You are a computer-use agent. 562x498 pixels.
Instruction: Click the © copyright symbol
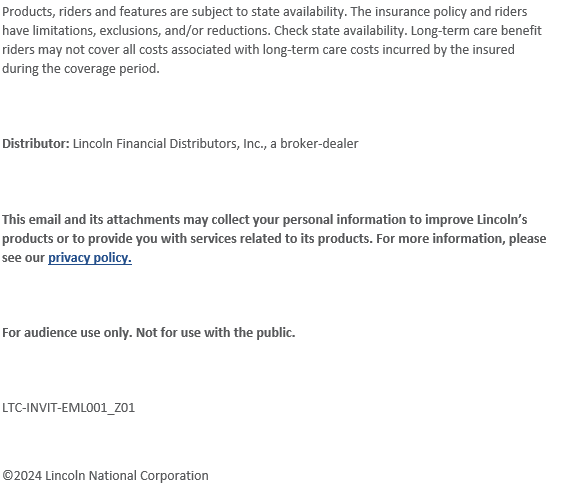click(8, 476)
